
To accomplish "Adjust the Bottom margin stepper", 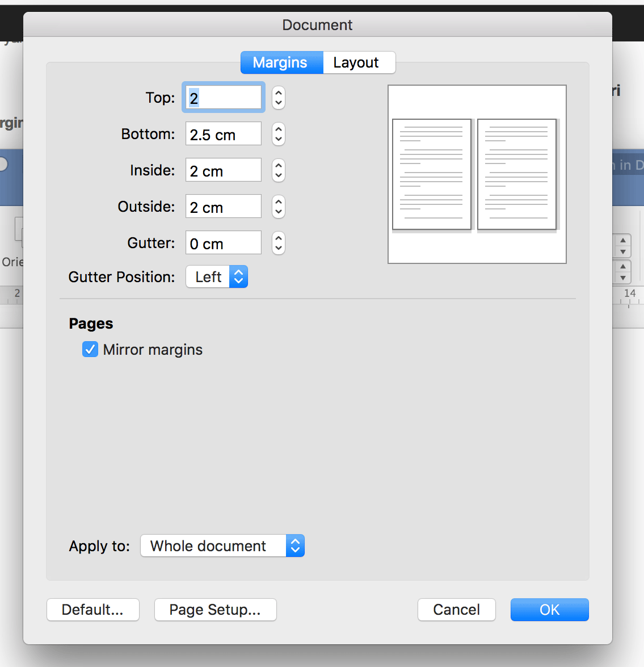I will 279,134.
